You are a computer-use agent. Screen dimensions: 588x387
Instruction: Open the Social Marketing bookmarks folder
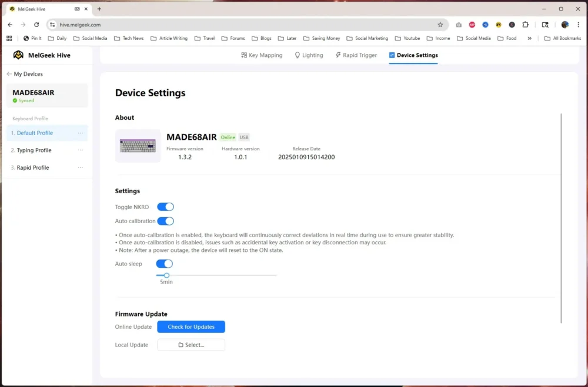(367, 38)
